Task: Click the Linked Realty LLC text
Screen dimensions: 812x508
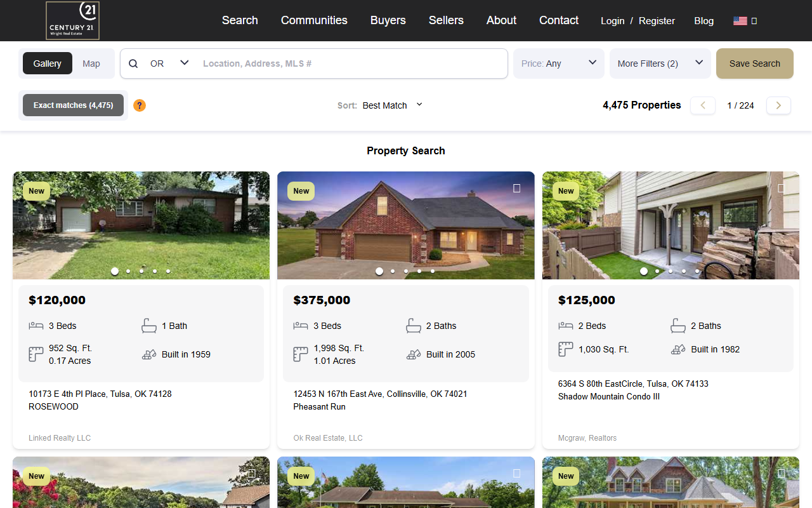Action: coord(60,438)
